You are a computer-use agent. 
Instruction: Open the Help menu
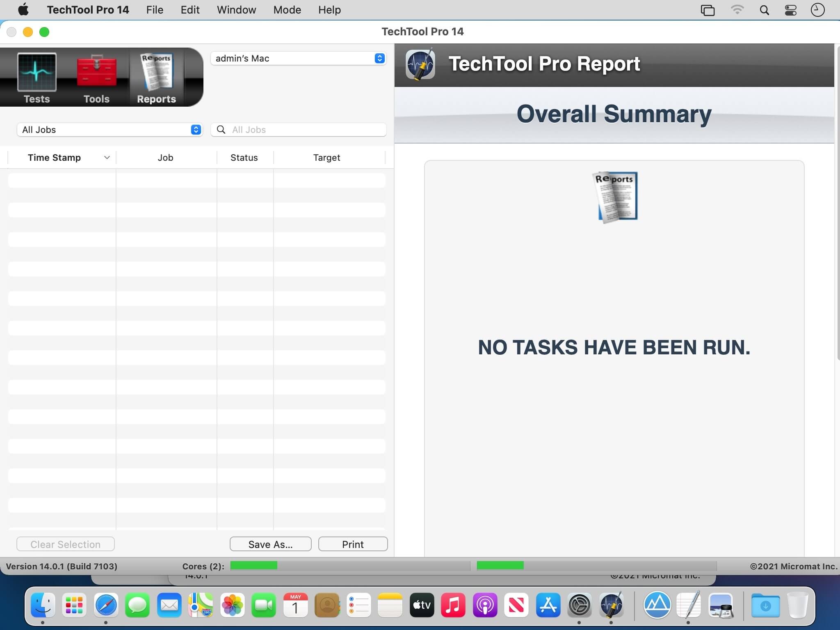click(x=329, y=10)
